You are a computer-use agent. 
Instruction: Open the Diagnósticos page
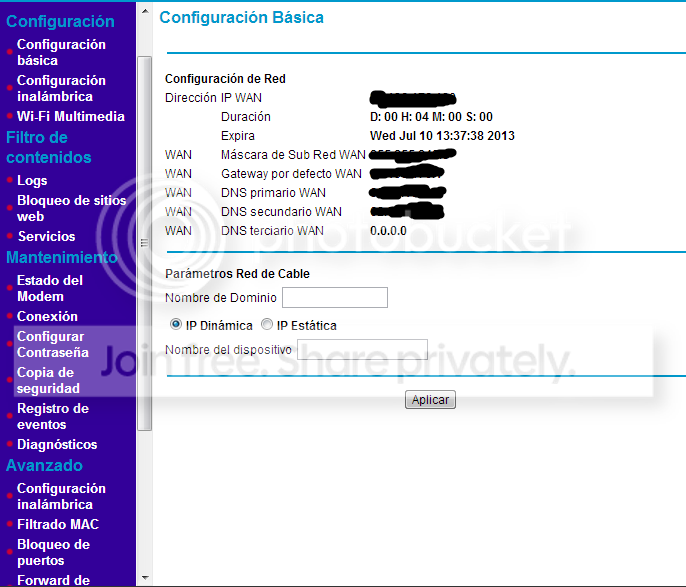click(x=57, y=445)
